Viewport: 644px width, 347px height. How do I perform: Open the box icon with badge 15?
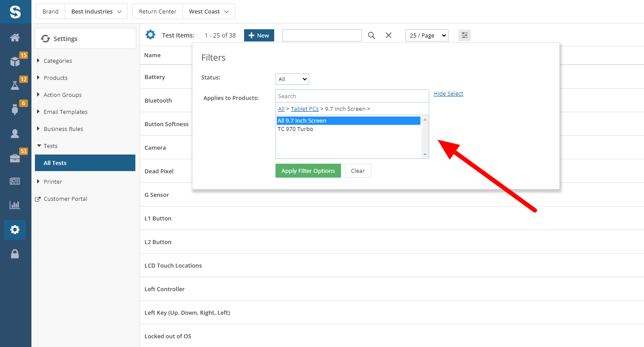coord(15,62)
